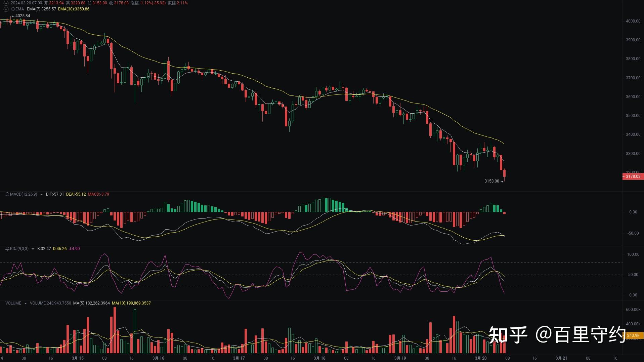The height and width of the screenshot is (362, 644).
Task: Click the 400.00k volume axis label
Action: (x=633, y=324)
